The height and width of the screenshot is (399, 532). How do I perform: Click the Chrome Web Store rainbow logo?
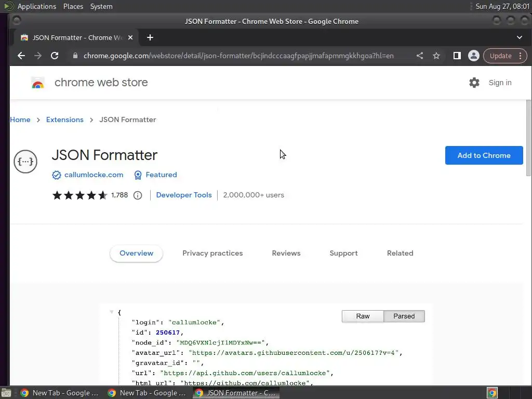pos(37,83)
